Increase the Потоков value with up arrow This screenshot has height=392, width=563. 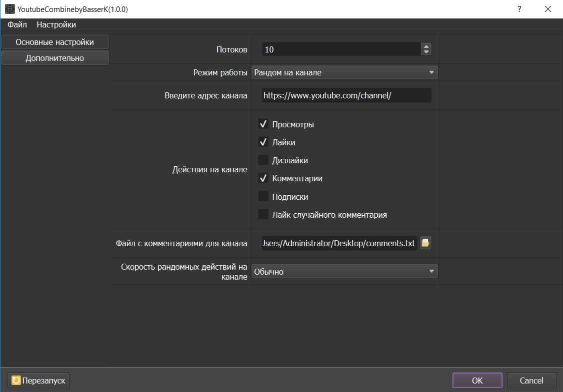(426, 46)
